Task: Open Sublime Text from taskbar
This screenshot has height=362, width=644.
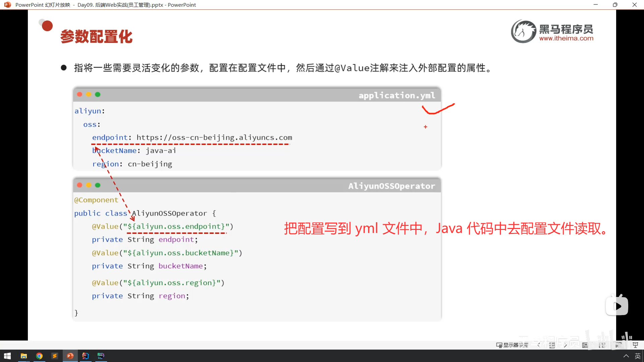Action: click(55, 356)
